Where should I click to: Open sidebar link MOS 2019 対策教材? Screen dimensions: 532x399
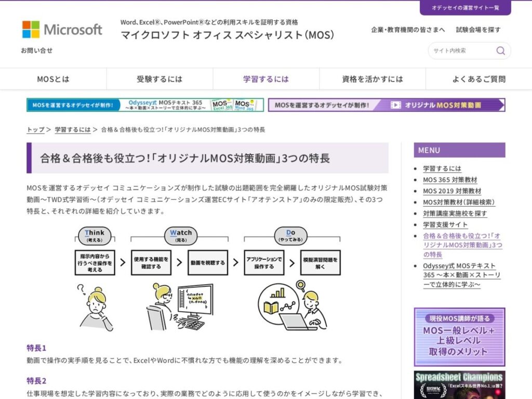[452, 191]
